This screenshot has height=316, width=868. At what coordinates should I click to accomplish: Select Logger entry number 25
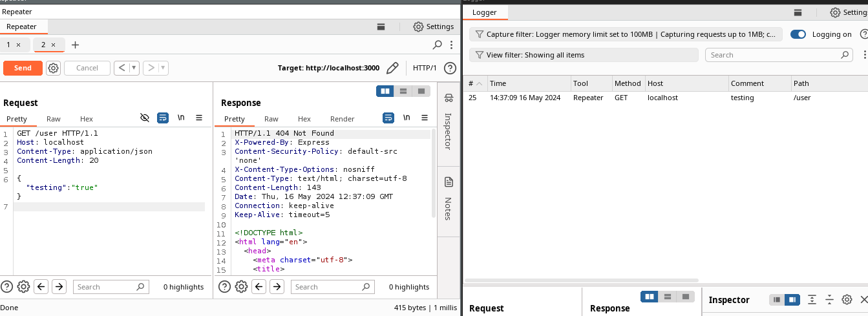[x=666, y=98]
